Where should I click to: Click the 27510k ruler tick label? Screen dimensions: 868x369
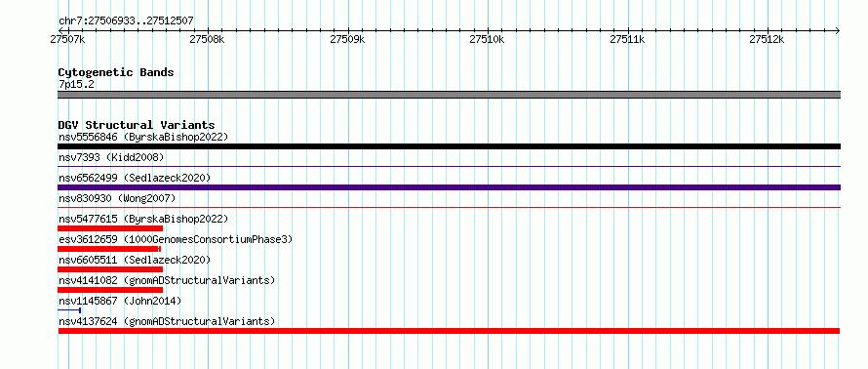pos(487,39)
